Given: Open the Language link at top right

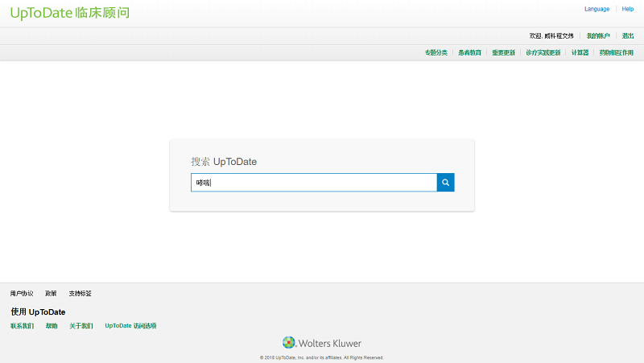Looking at the screenshot, I should tap(597, 9).
